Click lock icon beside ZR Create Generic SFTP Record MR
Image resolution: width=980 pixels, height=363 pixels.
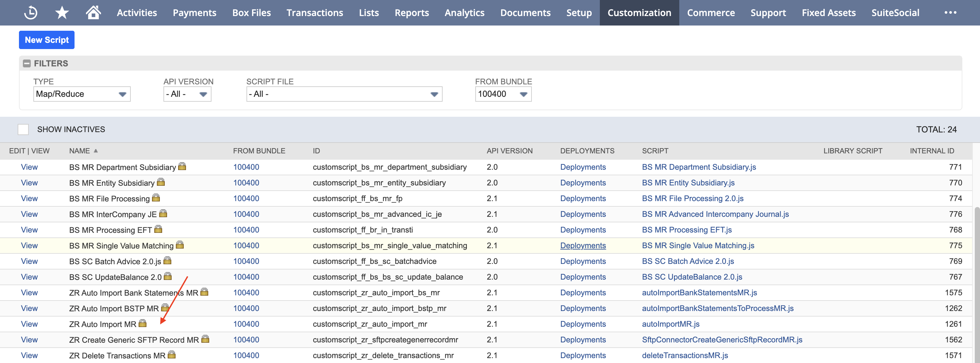(x=205, y=339)
